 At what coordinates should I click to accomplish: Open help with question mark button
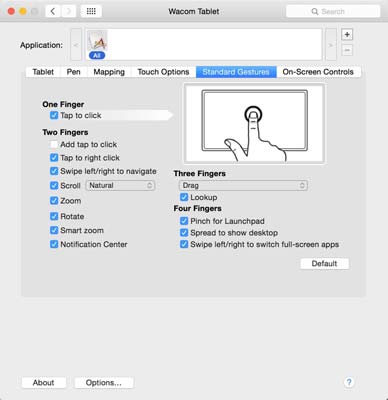coord(349,382)
